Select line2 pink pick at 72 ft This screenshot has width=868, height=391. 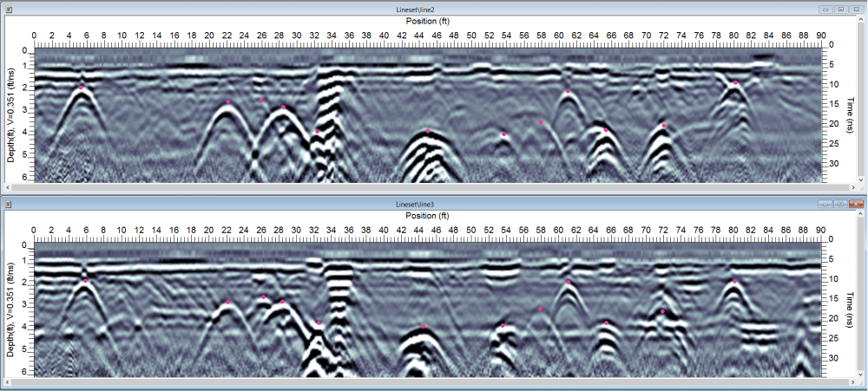point(664,126)
